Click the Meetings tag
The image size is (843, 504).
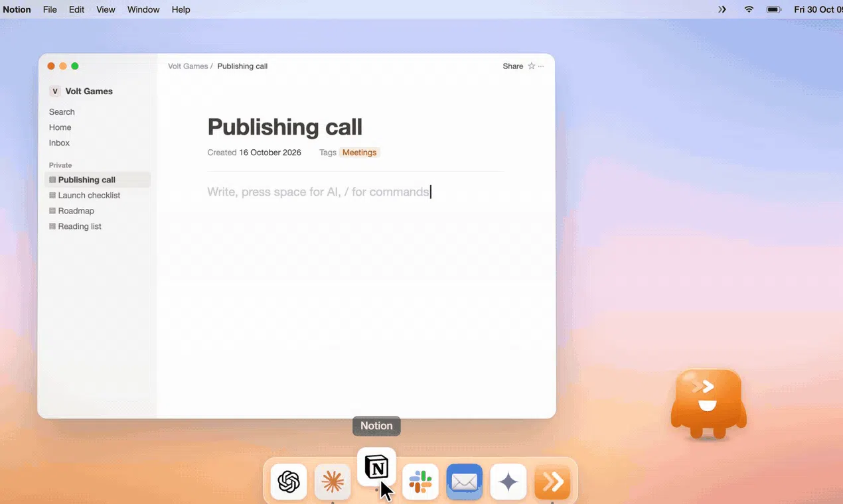tap(359, 153)
